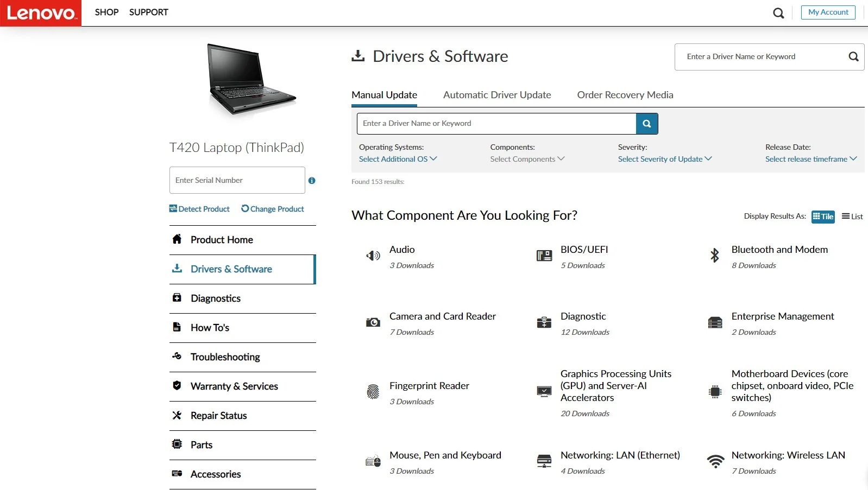868x490 pixels.
Task: Switch results display to Tile view
Action: pyautogui.click(x=823, y=217)
